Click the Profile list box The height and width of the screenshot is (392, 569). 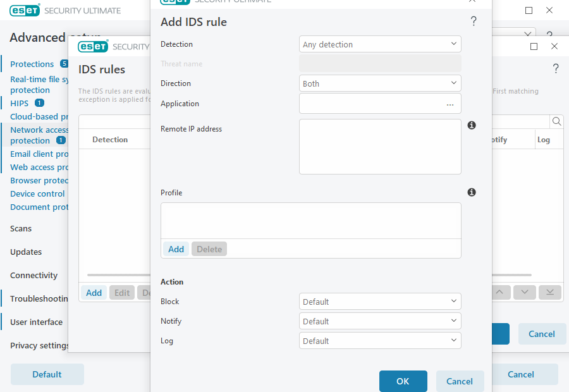tap(311, 221)
